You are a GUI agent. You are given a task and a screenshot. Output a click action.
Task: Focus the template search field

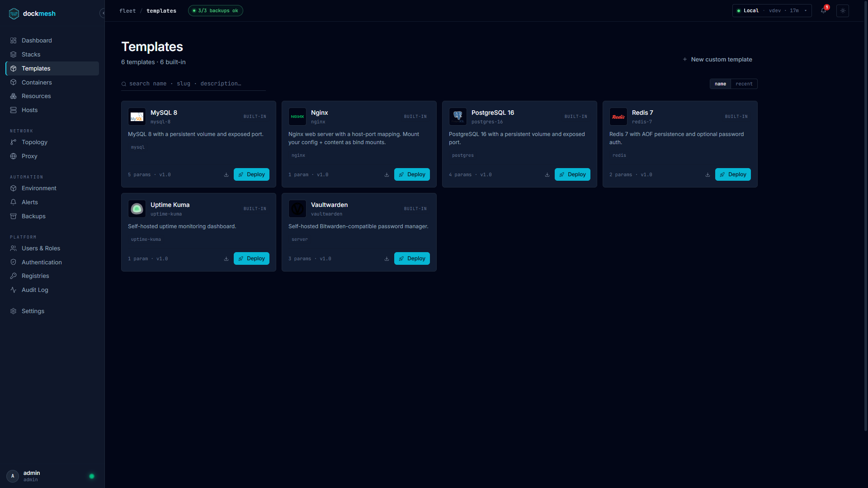(193, 84)
